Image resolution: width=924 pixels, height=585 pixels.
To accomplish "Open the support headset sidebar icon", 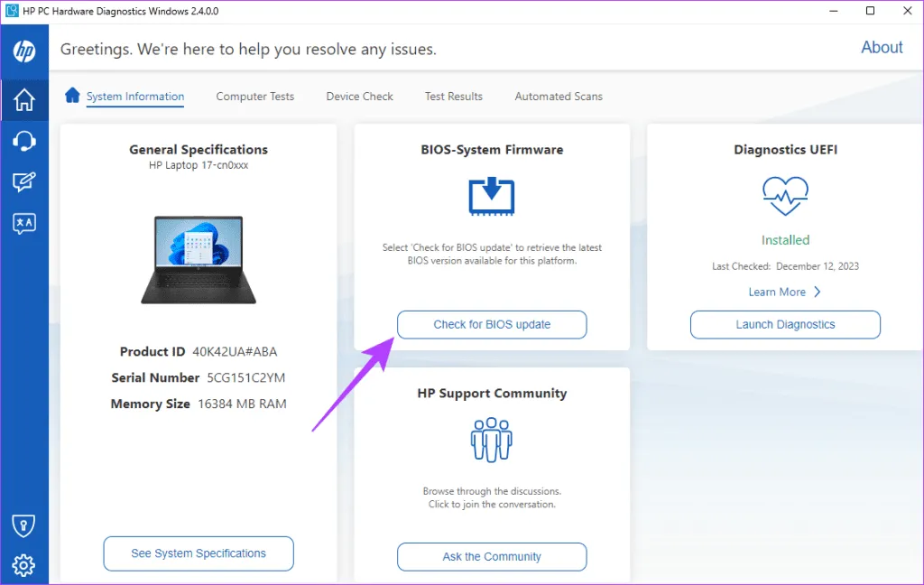I will pyautogui.click(x=24, y=141).
